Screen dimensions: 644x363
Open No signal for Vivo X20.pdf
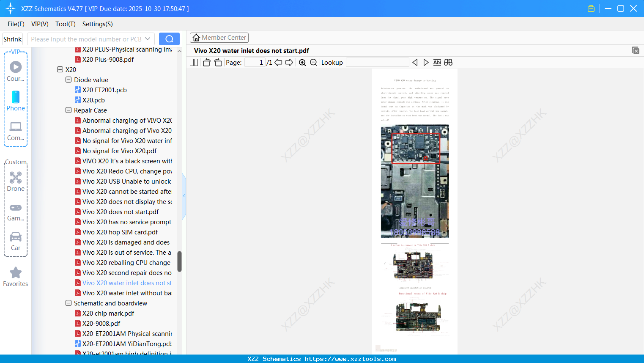(x=119, y=151)
